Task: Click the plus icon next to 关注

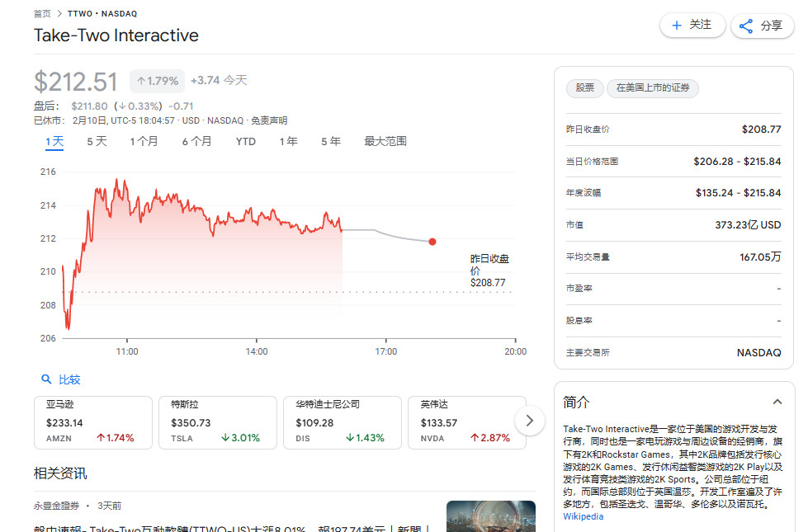Action: click(x=677, y=26)
